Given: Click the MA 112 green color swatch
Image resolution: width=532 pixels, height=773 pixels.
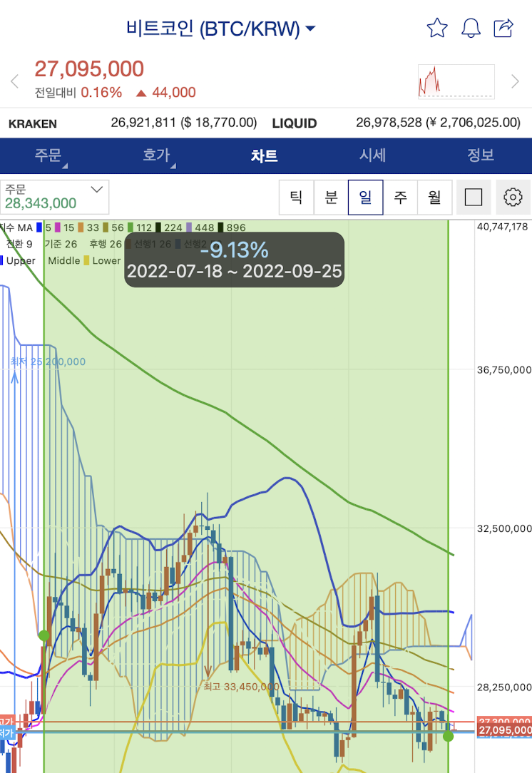Looking at the screenshot, I should [x=131, y=227].
